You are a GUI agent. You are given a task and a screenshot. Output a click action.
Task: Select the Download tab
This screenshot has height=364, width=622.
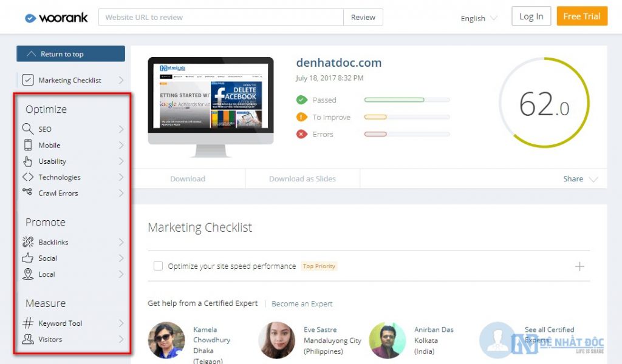[188, 179]
